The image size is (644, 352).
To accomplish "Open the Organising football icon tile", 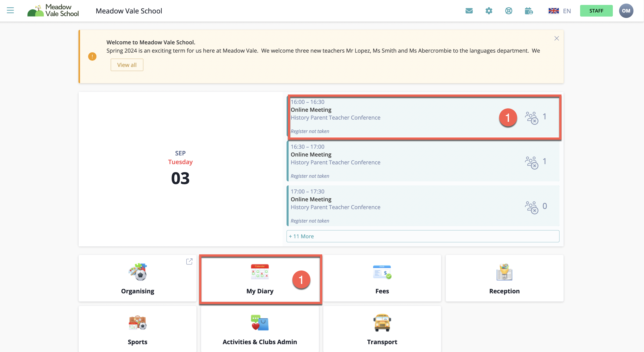I will (137, 272).
